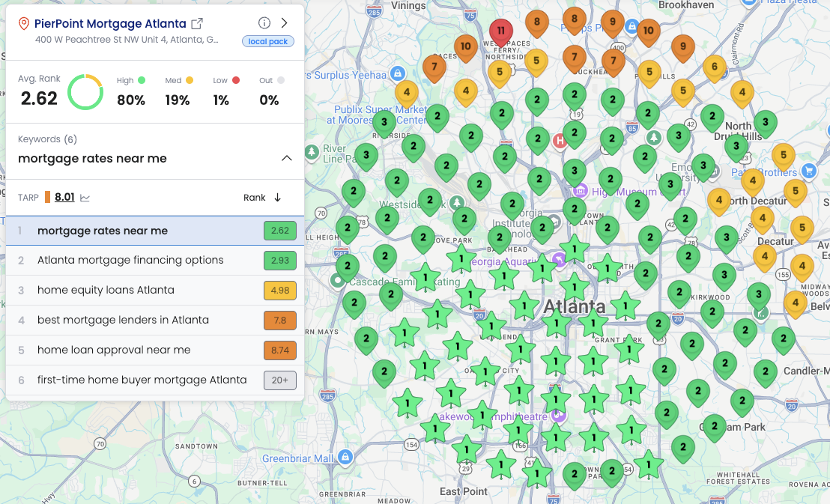This screenshot has width=830, height=504.
Task: Open external link icon beside PierPoint Mortgage Atlanta
Action: (x=197, y=23)
